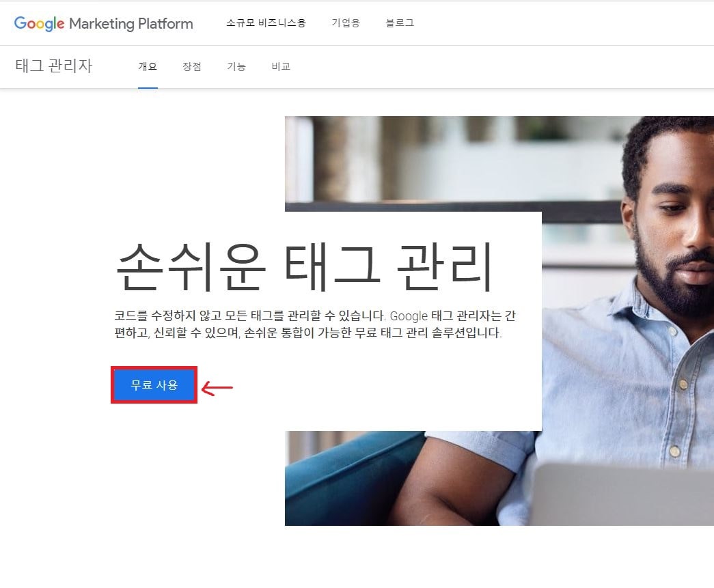Select the 개요 tab
The image size is (714, 588).
coord(148,67)
